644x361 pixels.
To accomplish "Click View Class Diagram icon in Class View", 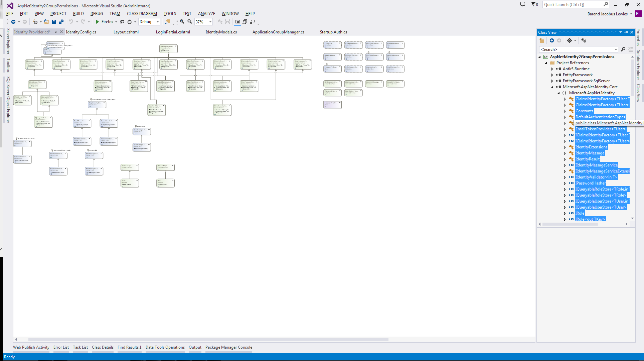I will click(584, 40).
